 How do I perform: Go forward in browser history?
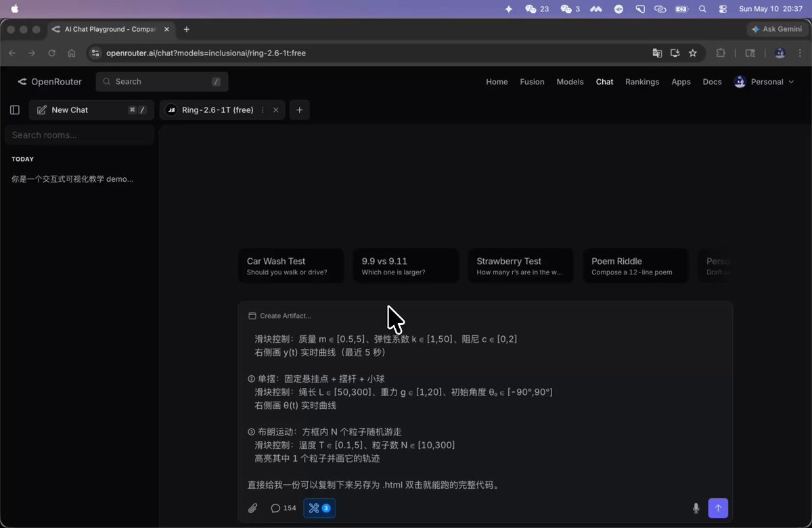[32, 53]
